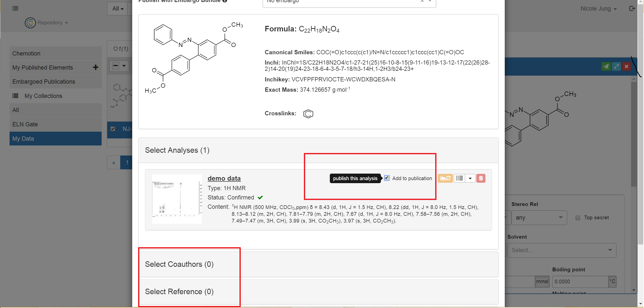Screen dimensions: 644x308
Task: Click the green publish paper-plane icon
Action: pos(606,67)
